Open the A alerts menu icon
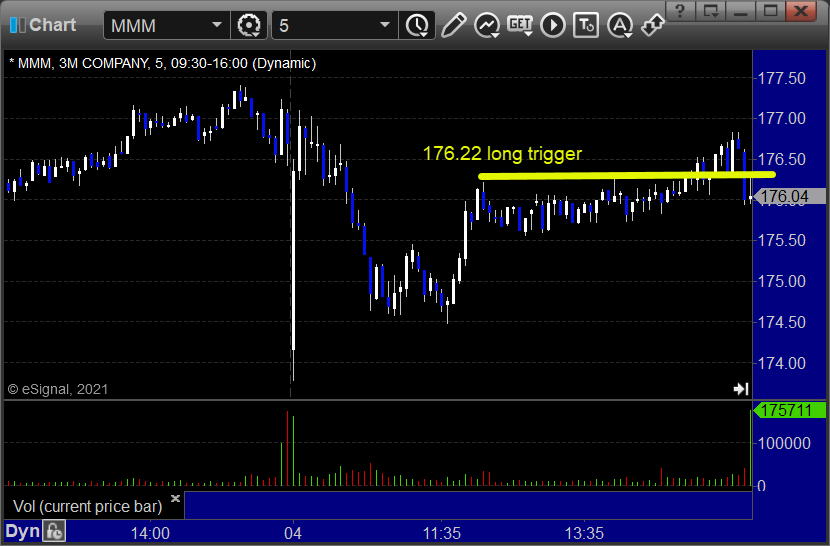Image resolution: width=830 pixels, height=546 pixels. (x=620, y=25)
